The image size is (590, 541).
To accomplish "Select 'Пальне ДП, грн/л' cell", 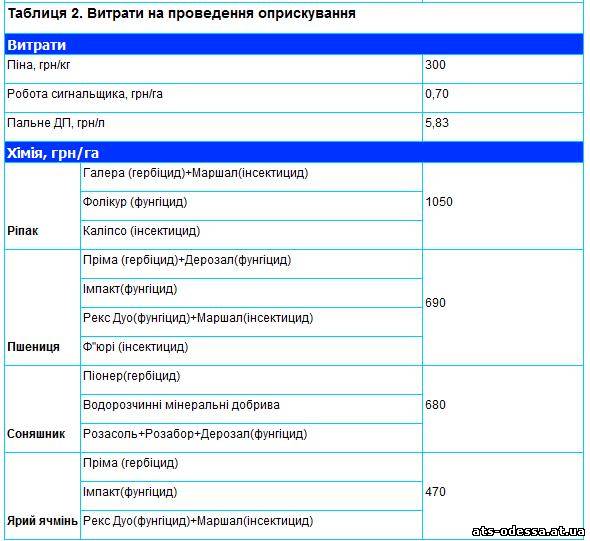I will [x=213, y=127].
